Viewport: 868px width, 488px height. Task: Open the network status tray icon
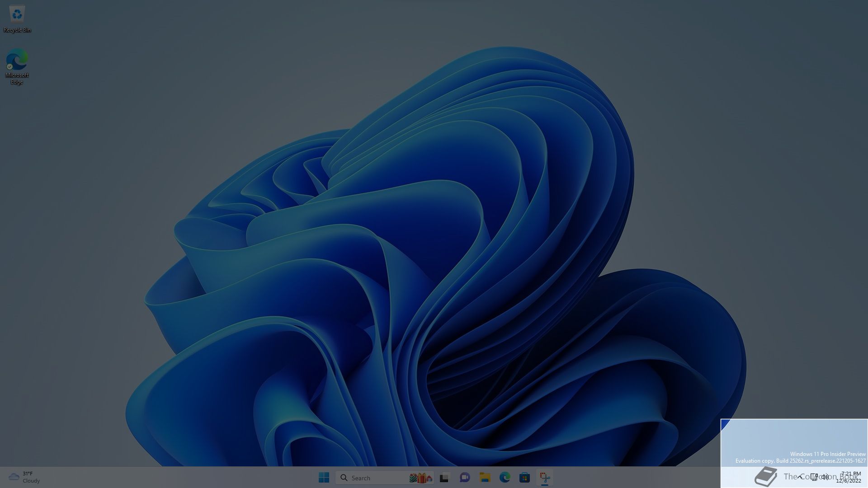click(814, 477)
